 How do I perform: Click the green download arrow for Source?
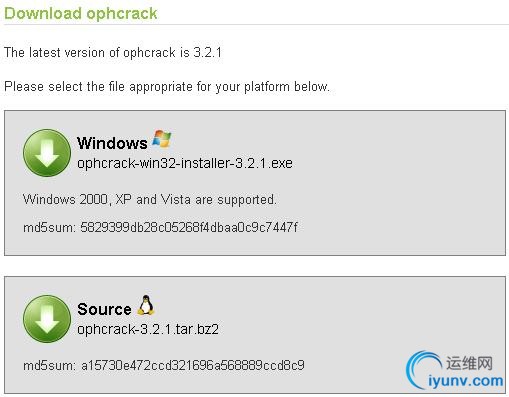[x=47, y=319]
